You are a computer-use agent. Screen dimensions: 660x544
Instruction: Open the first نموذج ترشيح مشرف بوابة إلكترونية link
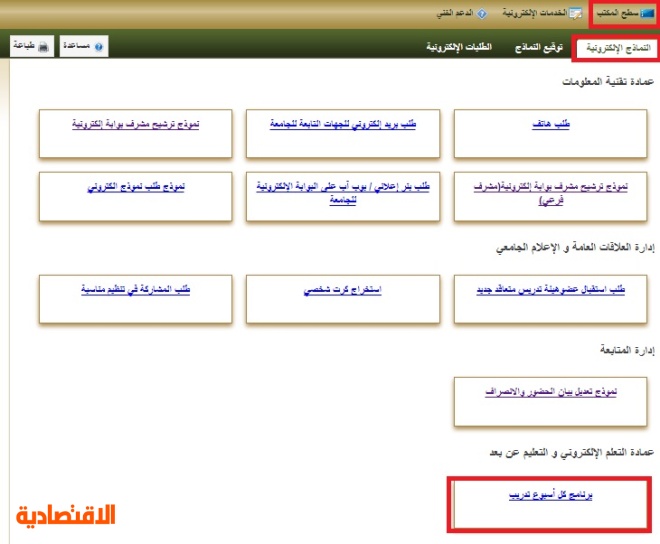(136, 124)
